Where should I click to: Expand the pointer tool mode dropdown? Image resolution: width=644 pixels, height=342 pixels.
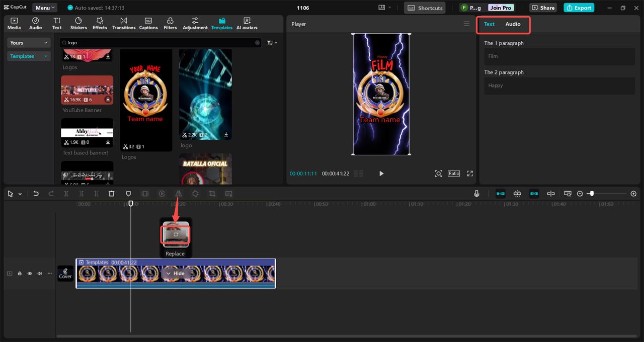pyautogui.click(x=20, y=194)
